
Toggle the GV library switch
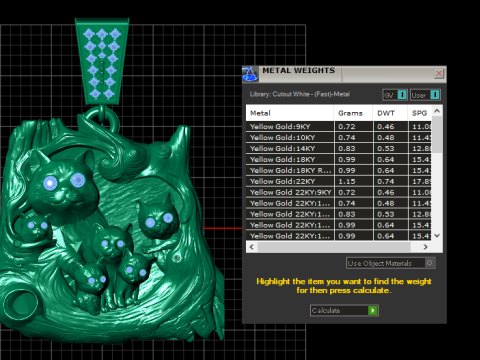click(x=395, y=95)
